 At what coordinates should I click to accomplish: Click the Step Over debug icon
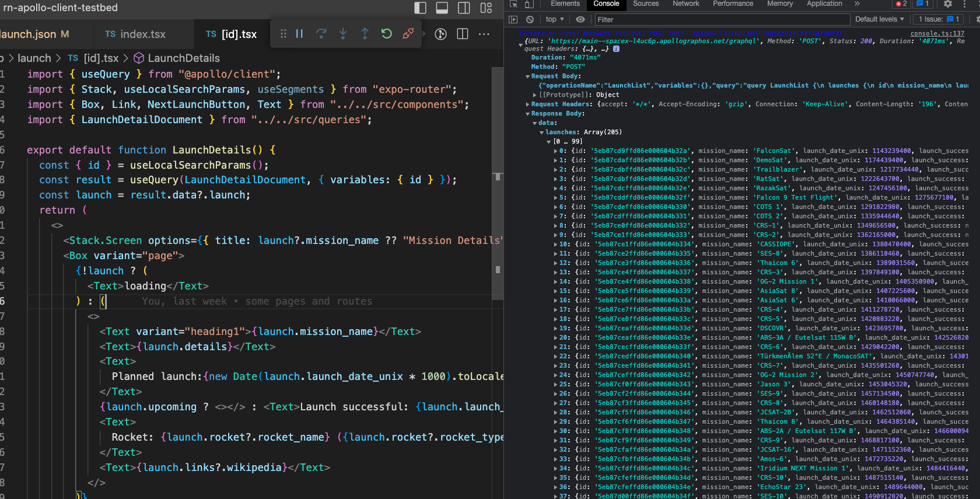pyautogui.click(x=321, y=34)
